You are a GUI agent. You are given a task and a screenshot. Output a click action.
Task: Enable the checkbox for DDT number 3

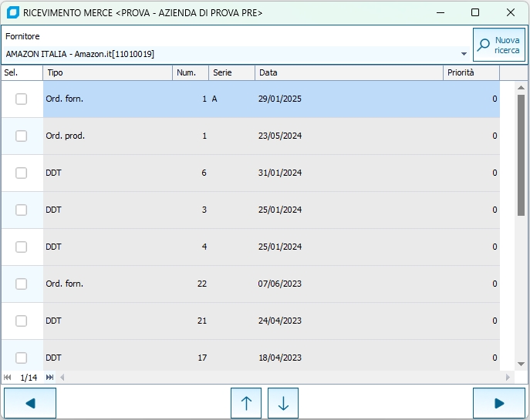pos(22,210)
